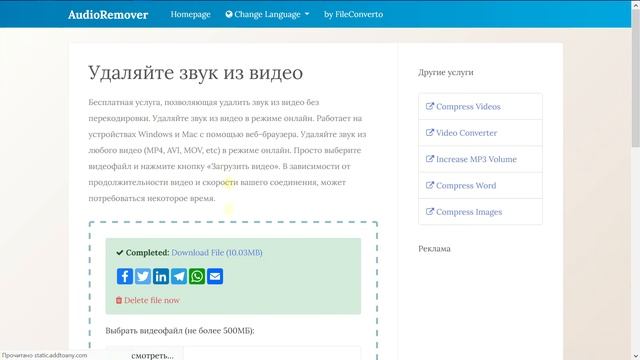Click the AudioRemover logo
Screen dimensions: 640x360
[x=108, y=15]
